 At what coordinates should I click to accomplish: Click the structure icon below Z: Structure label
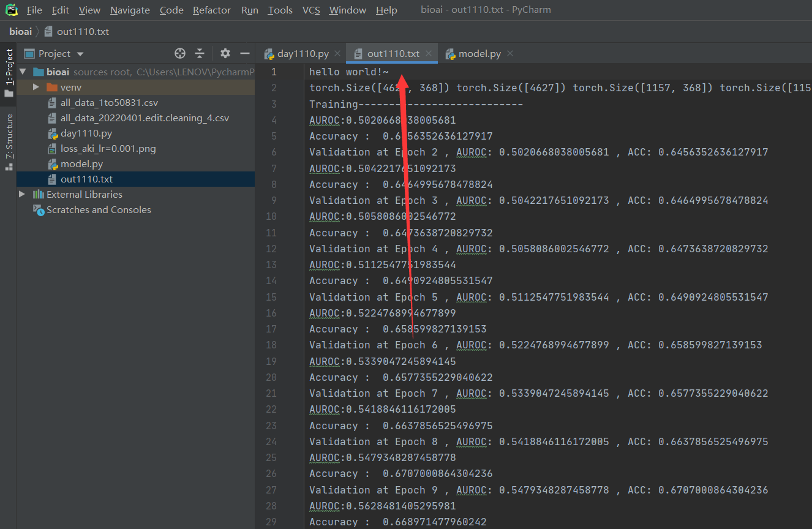(9, 166)
